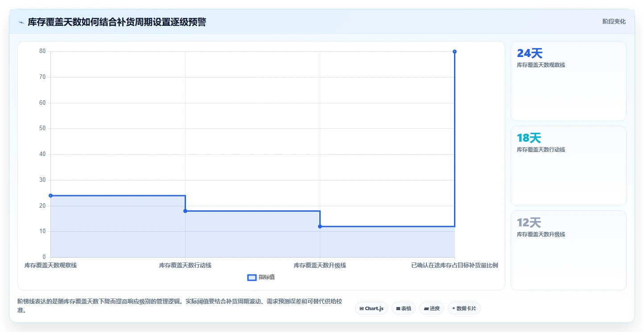Select the 数据卡片 tag
Screen dimensions: 644x332
point(464,308)
